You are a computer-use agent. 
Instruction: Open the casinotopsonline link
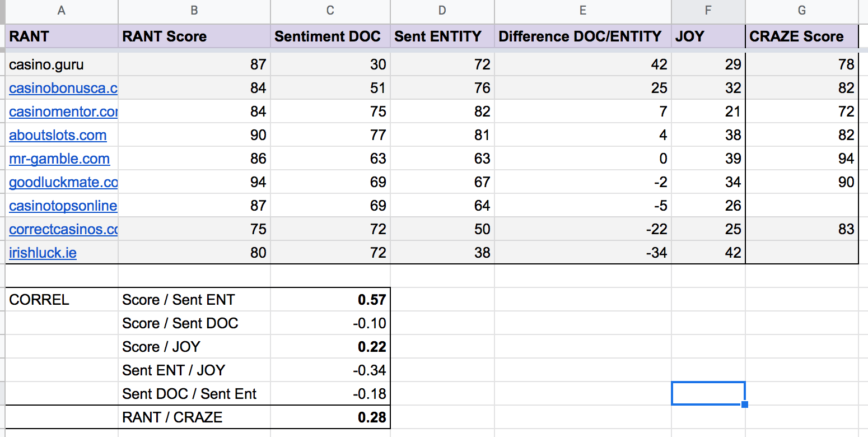63,206
